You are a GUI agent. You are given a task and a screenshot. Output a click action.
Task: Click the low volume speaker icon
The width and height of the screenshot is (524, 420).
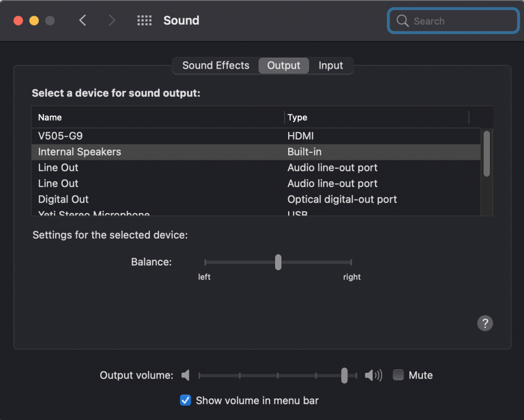tap(185, 375)
